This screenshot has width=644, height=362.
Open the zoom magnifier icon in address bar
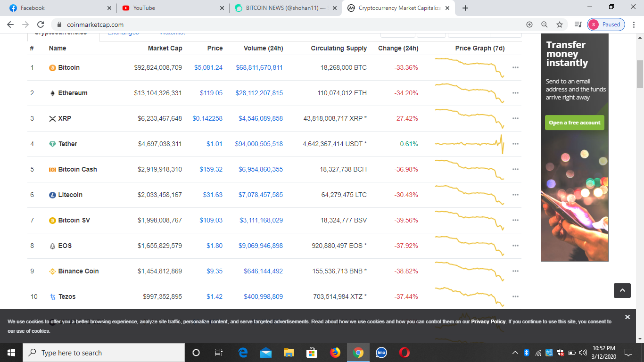pyautogui.click(x=545, y=25)
